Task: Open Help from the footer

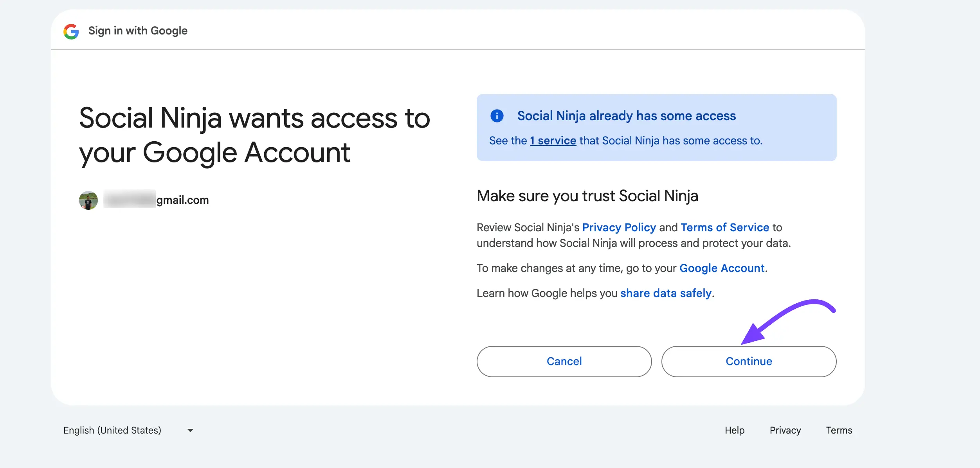Action: coord(734,430)
